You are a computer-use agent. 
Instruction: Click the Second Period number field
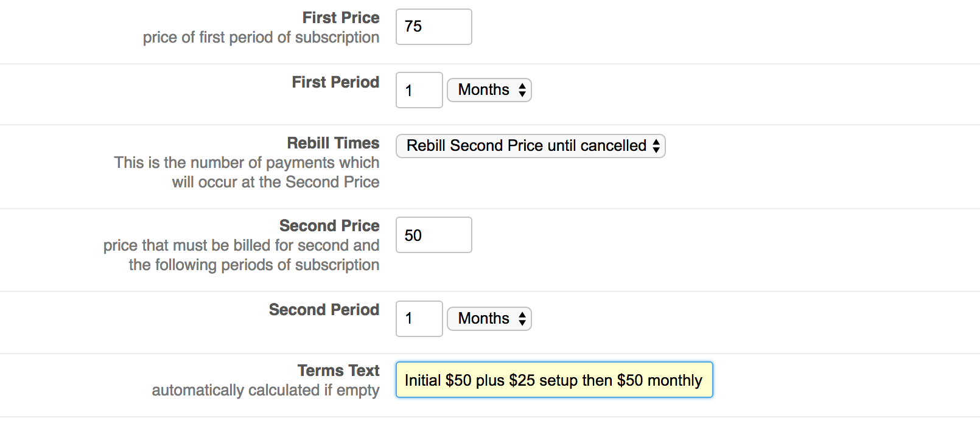(x=419, y=319)
